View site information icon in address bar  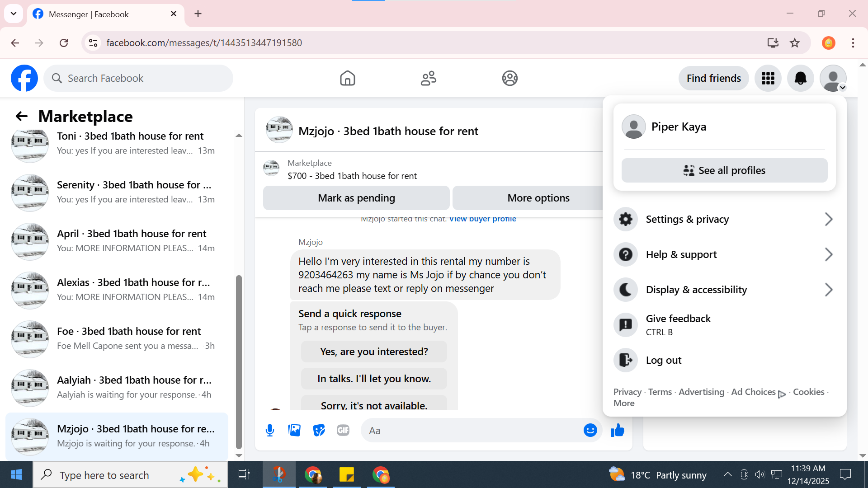click(93, 43)
